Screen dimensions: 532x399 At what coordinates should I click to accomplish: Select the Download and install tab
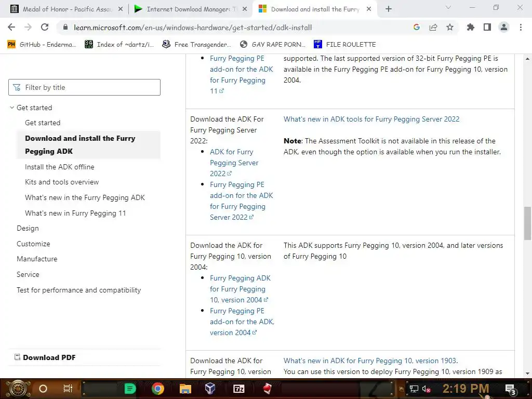[314, 9]
